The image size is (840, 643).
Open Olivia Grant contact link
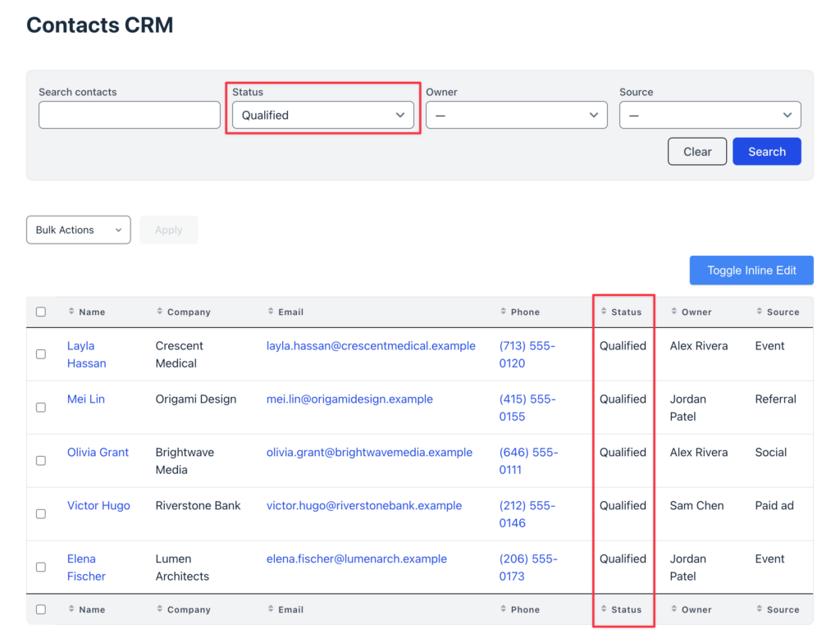click(x=98, y=452)
